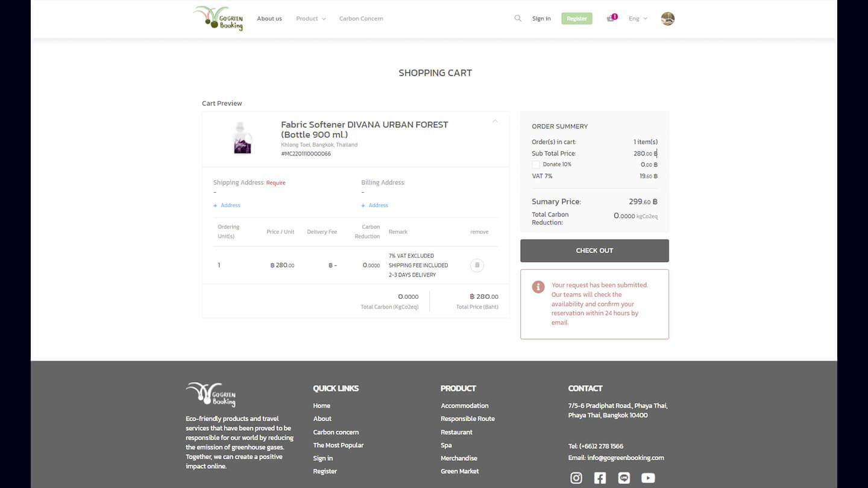Click the Total Price (Baht) 280.00 value
The width and height of the screenshot is (868, 488).
pos(483,296)
